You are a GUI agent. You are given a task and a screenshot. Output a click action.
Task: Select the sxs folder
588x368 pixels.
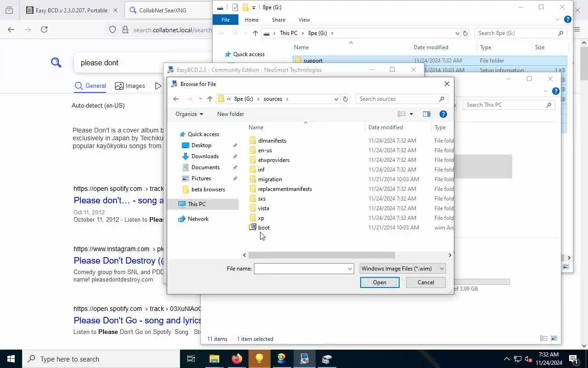tap(262, 199)
